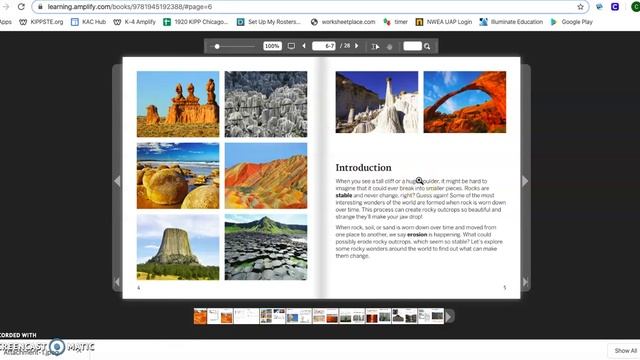Jump to last page with bottom-right arrow
The image size is (640, 360).
[x=525, y=282]
